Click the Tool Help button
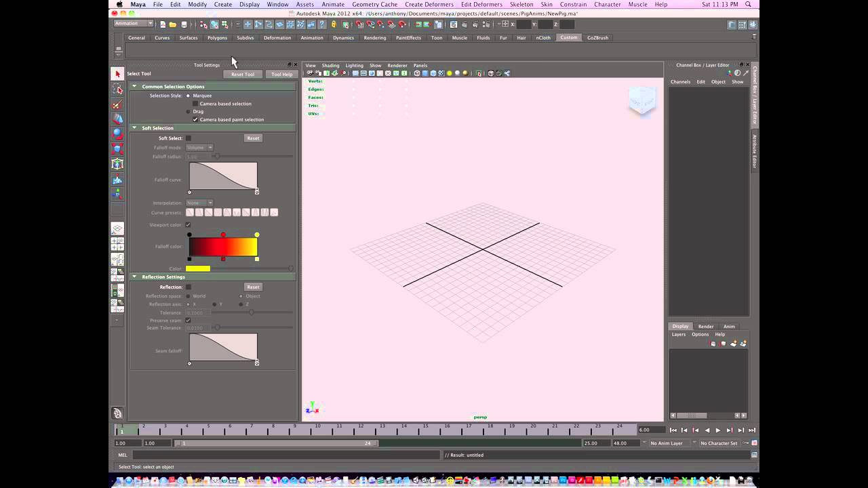Viewport: 868px width, 488px height. tap(281, 74)
